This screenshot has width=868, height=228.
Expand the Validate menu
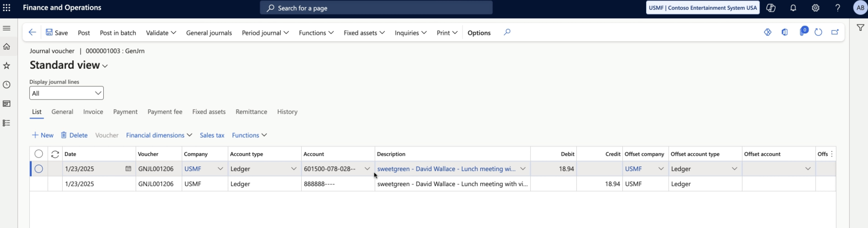pos(161,33)
